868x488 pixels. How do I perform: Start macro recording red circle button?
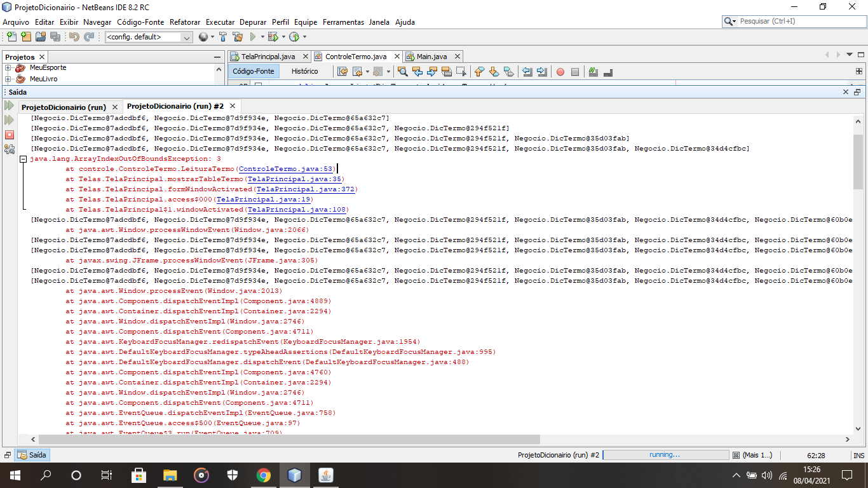point(560,72)
